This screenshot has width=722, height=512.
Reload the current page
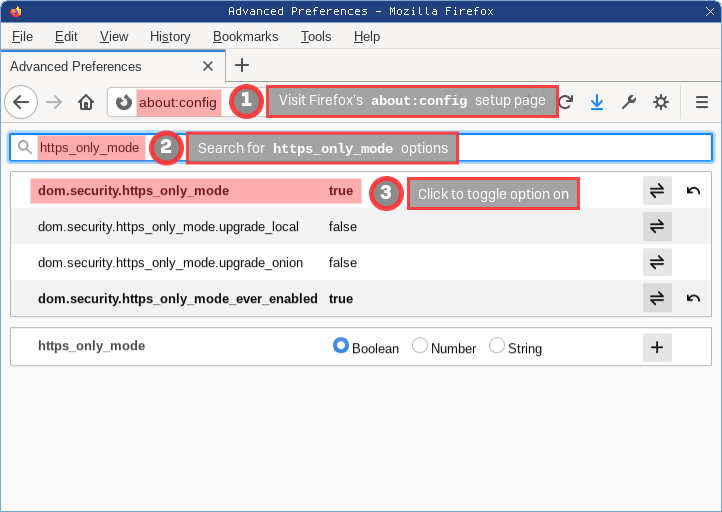click(566, 102)
